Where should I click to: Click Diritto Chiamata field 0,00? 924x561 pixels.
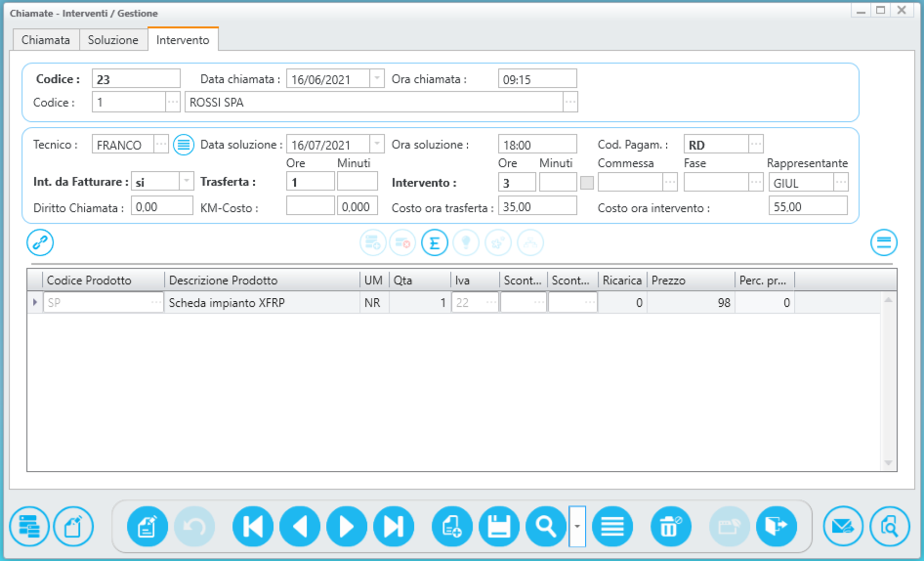click(162, 206)
